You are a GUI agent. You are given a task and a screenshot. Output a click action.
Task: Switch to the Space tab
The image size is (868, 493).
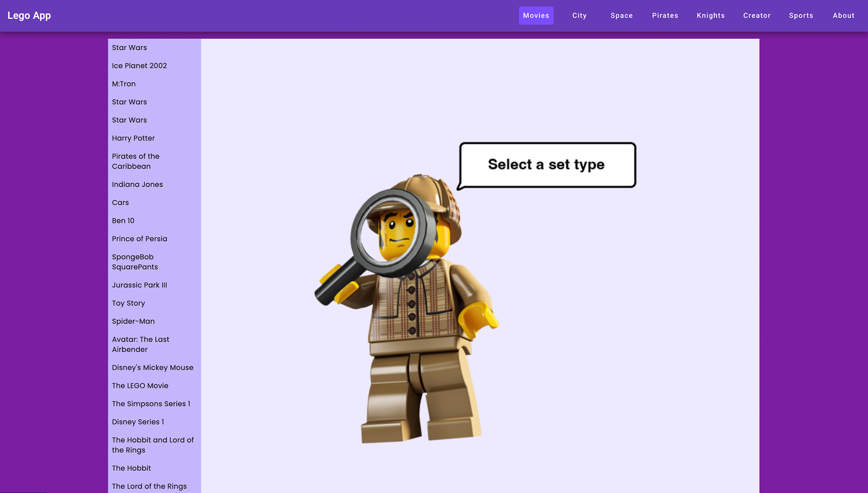point(621,15)
